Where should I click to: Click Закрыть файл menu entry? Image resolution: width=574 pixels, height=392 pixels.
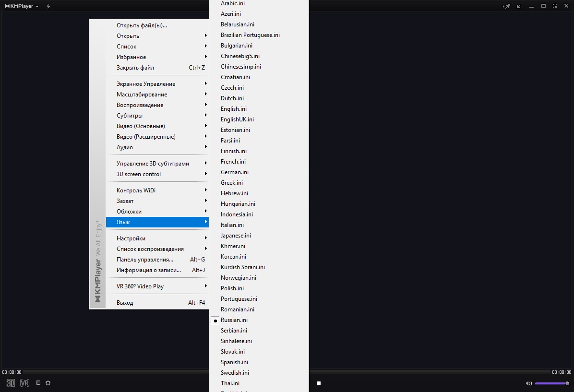pyautogui.click(x=135, y=68)
